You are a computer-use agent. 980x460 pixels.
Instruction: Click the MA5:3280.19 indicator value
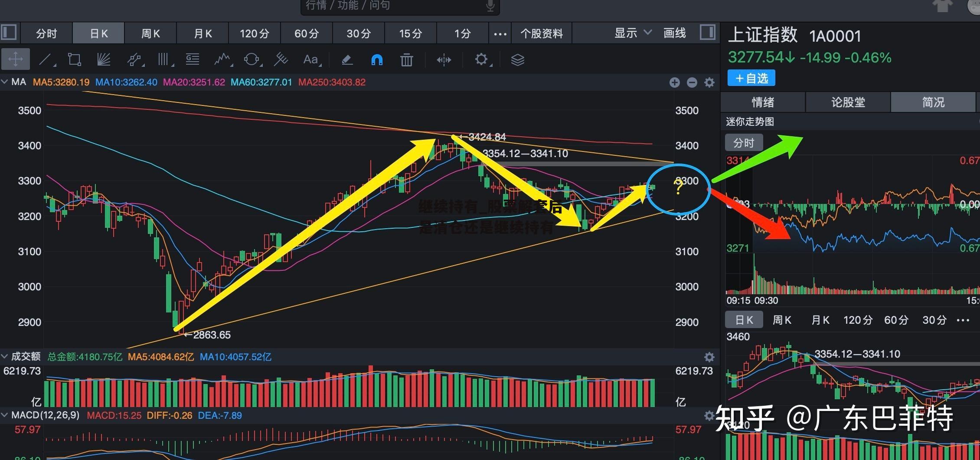61,82
